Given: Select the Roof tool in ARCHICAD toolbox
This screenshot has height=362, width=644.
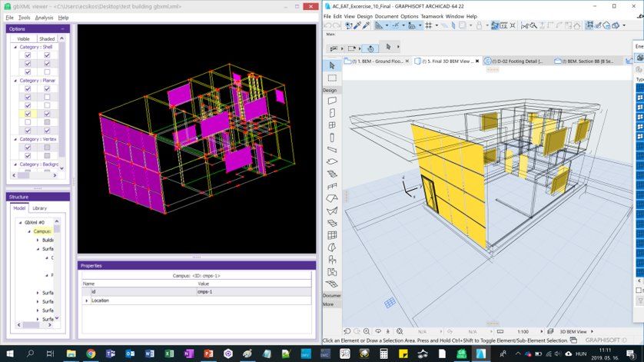Looking at the screenshot, I should click(x=332, y=198).
